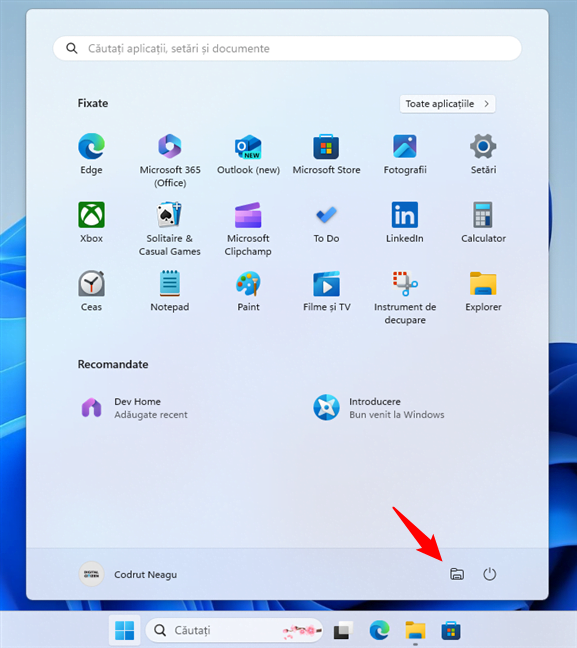Focus the Start menu search box
577x648 pixels.
[x=287, y=48]
